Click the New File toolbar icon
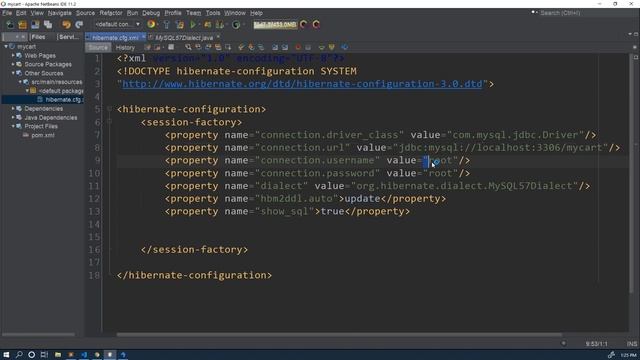 click(x=9, y=24)
